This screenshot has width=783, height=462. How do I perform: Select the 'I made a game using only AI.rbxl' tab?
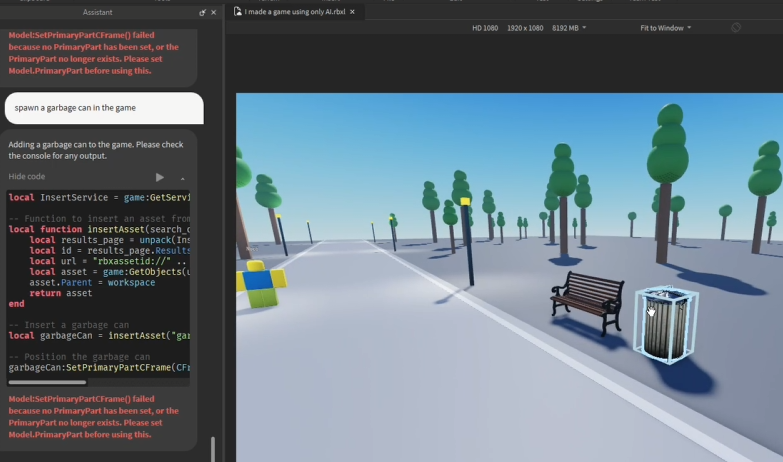[x=295, y=11]
